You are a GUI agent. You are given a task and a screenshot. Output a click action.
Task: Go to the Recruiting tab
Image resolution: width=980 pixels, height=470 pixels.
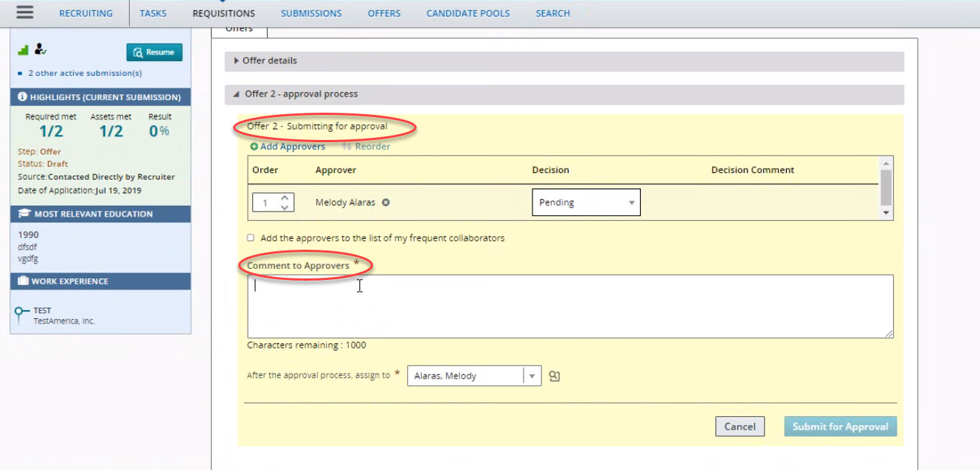tap(86, 13)
